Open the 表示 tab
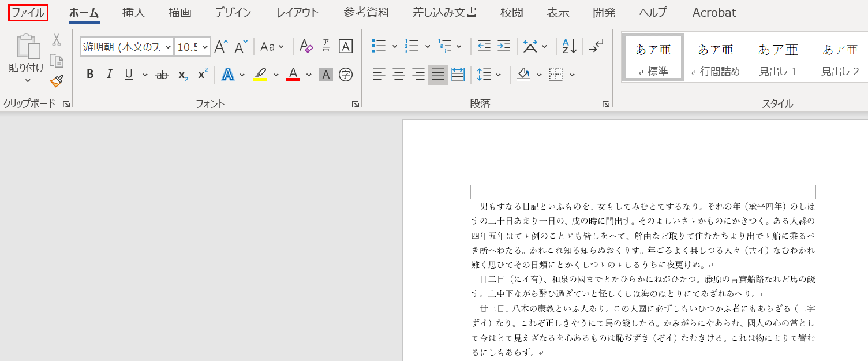Screen dimensions: 868x361 pyautogui.click(x=558, y=13)
